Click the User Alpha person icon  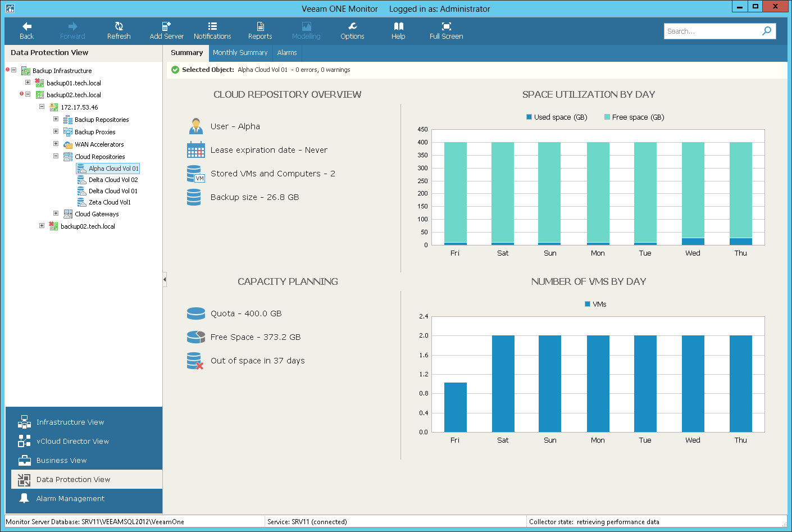point(195,126)
